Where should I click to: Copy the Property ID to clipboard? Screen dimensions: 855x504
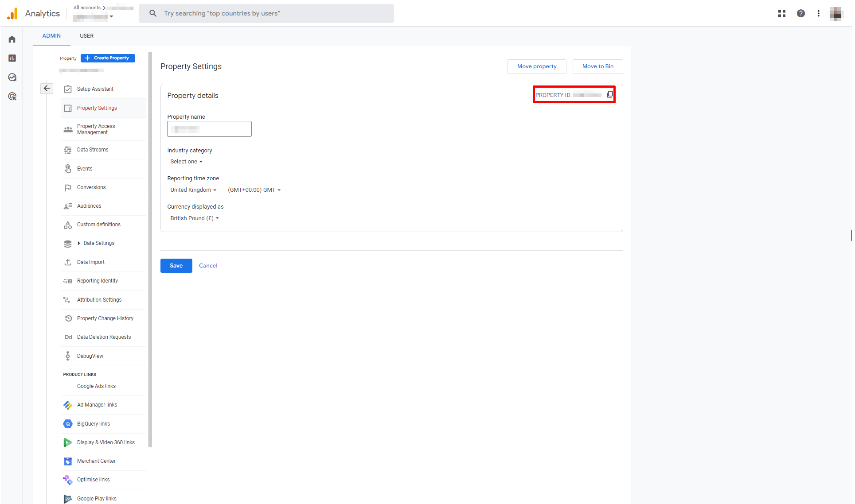pos(610,94)
